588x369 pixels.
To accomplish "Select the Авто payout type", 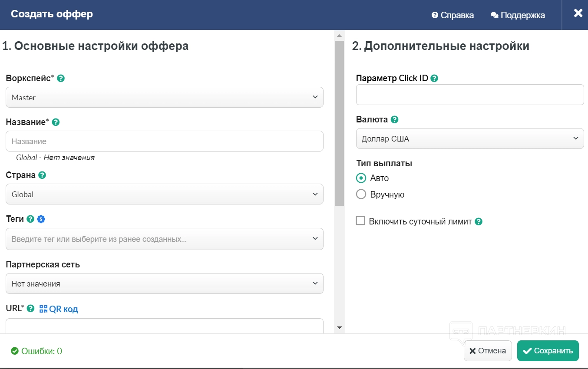I will [361, 178].
